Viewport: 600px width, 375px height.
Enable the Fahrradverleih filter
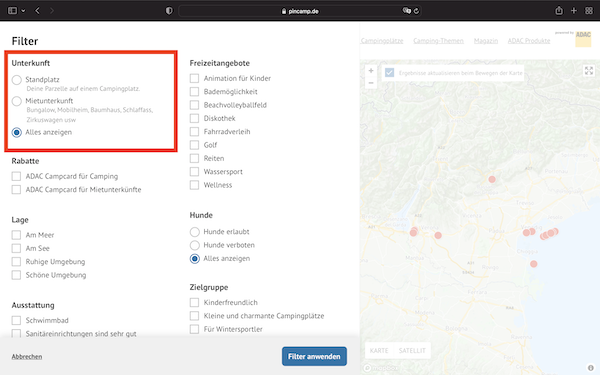tap(194, 132)
